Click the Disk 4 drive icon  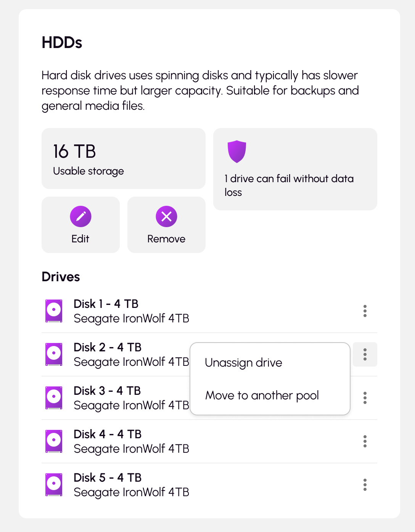tap(54, 441)
